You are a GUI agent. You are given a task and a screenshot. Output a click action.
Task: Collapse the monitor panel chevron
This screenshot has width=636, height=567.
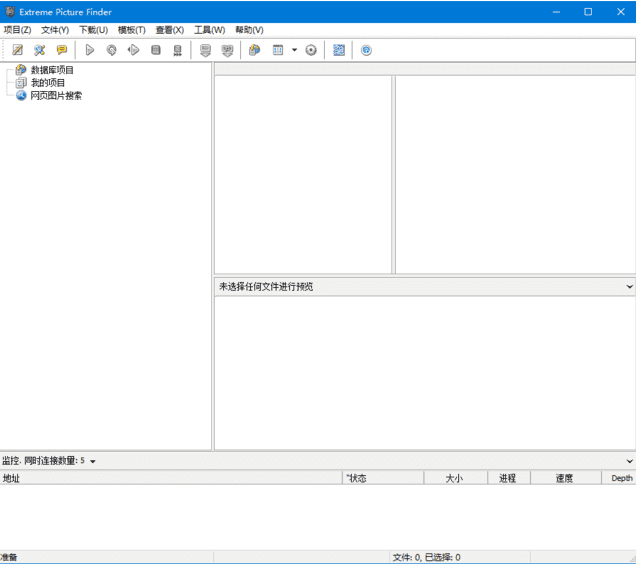pos(629,462)
